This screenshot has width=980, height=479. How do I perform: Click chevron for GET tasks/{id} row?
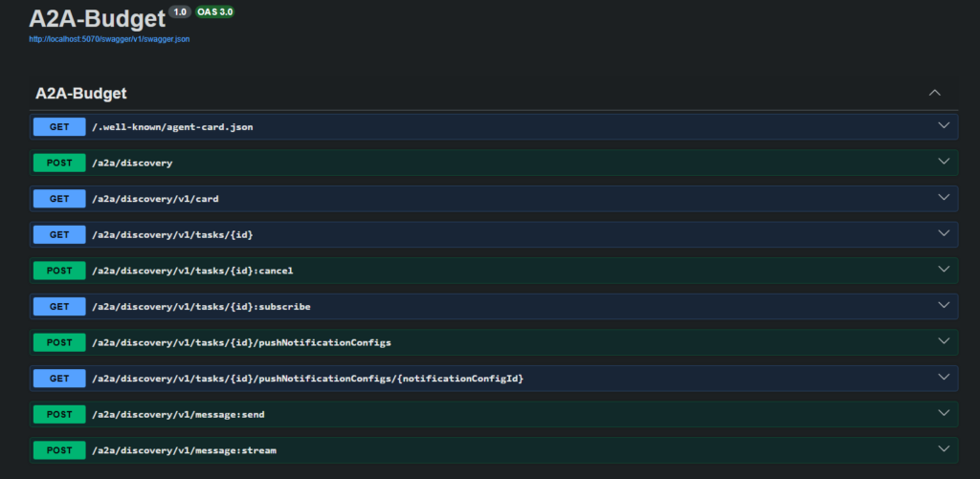(x=944, y=234)
